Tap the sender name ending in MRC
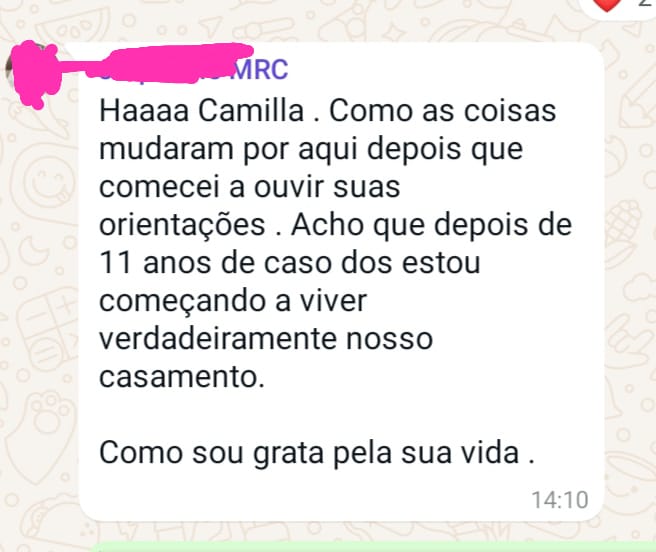 coord(194,69)
